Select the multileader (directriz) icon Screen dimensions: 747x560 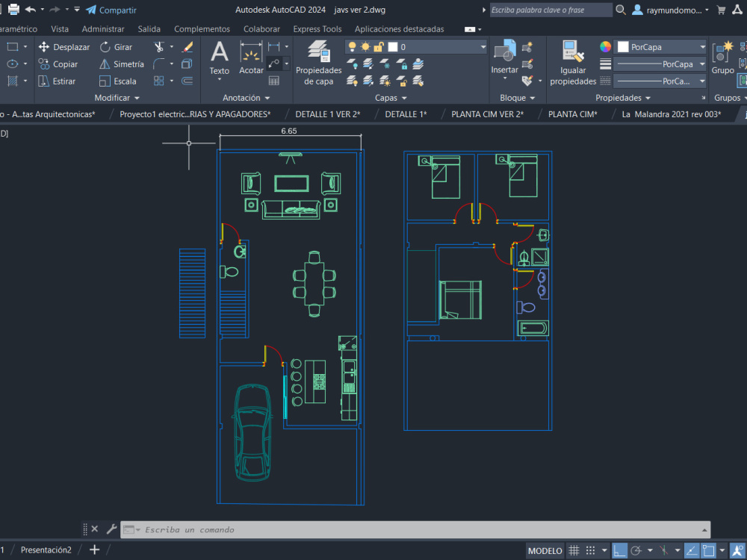coord(273,63)
